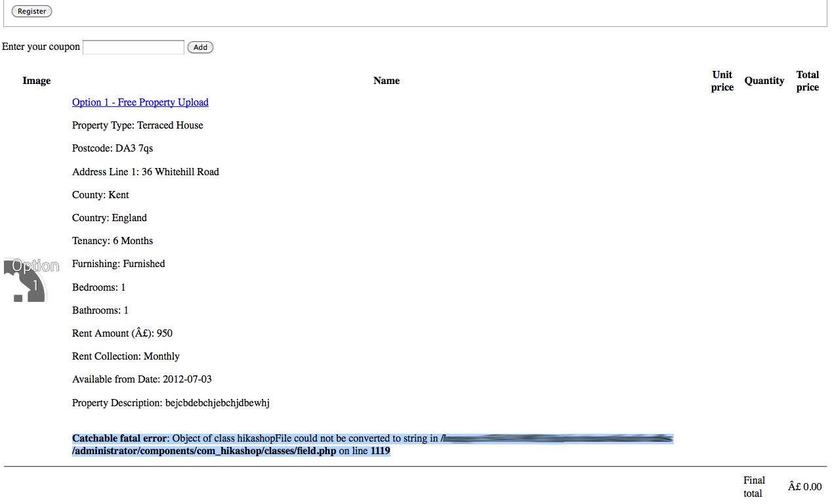Click the Â£ 0.00 final total value
This screenshot has height=504, width=832.
tap(805, 487)
